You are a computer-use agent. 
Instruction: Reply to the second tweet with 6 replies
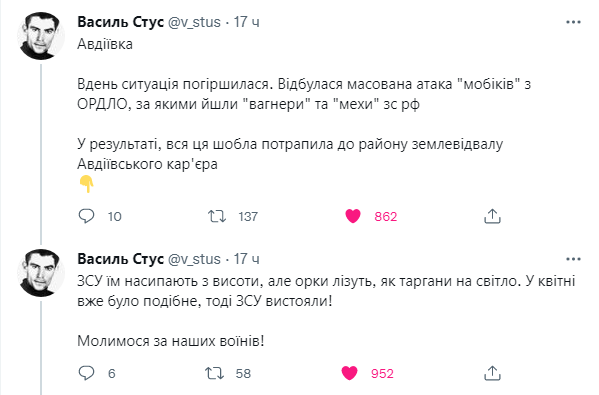[86, 373]
